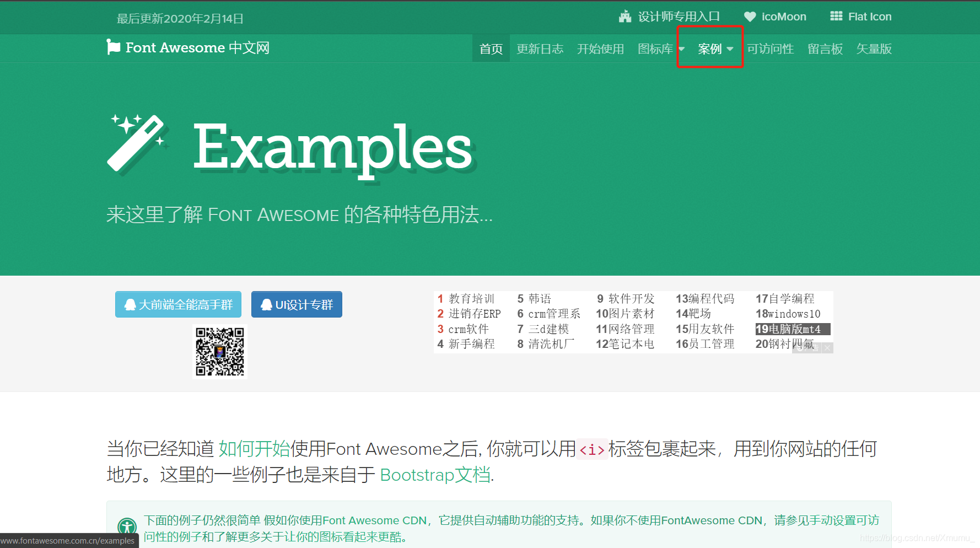The image size is (980, 548).
Task: Click the QQ penguin icon in UI设计专群 button
Action: [267, 304]
